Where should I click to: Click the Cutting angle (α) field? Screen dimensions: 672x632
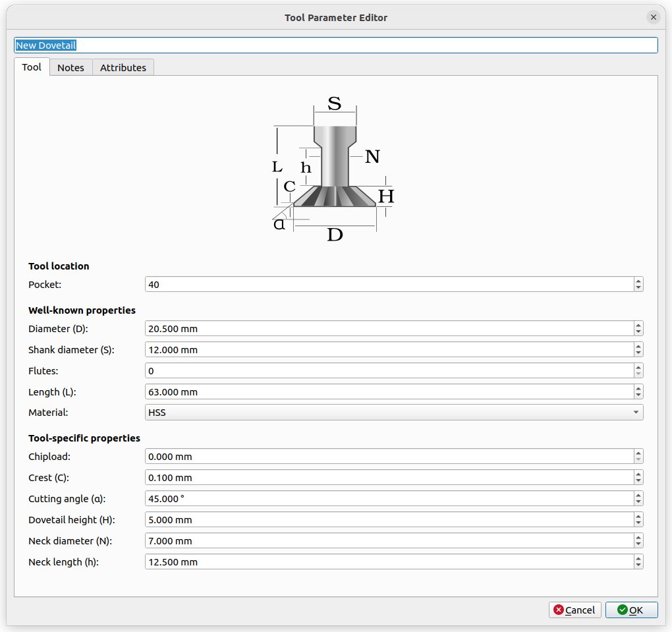(x=389, y=499)
